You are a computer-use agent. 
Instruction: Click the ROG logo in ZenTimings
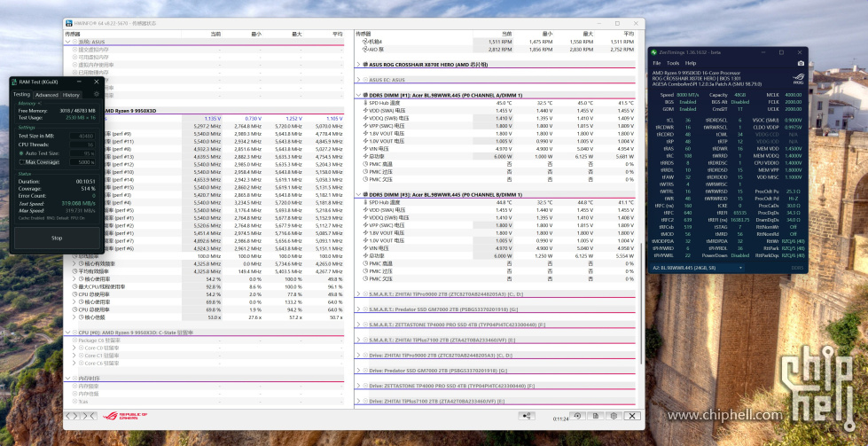tap(798, 79)
